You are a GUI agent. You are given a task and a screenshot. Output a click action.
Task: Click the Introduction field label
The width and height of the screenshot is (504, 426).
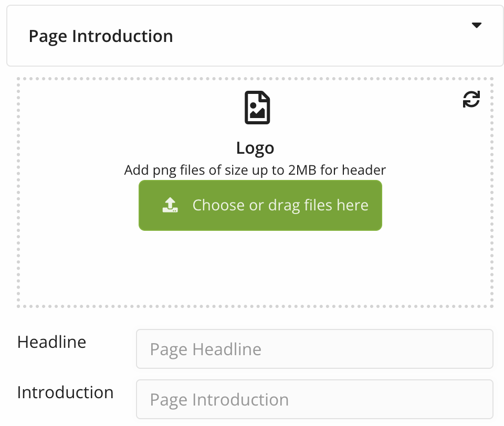click(x=65, y=392)
